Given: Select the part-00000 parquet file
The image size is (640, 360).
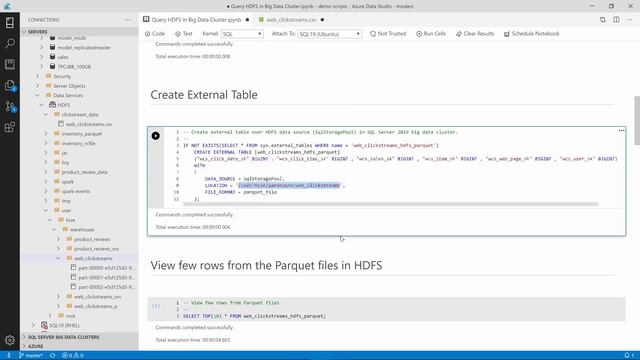Looking at the screenshot, I should (x=106, y=268).
